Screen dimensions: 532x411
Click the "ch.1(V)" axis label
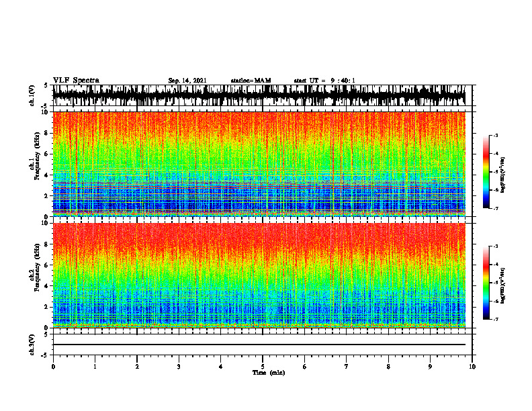tap(32, 95)
